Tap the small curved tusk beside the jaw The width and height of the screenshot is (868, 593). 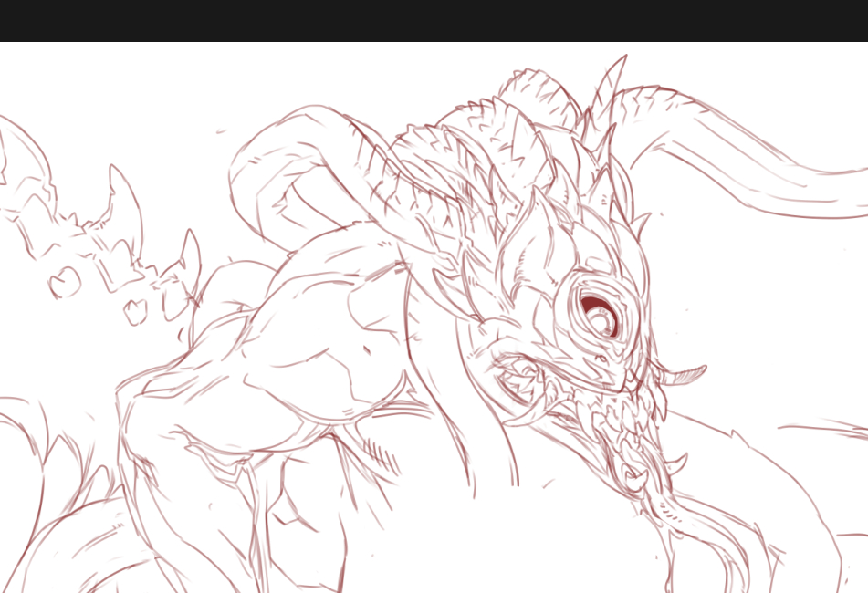click(686, 374)
